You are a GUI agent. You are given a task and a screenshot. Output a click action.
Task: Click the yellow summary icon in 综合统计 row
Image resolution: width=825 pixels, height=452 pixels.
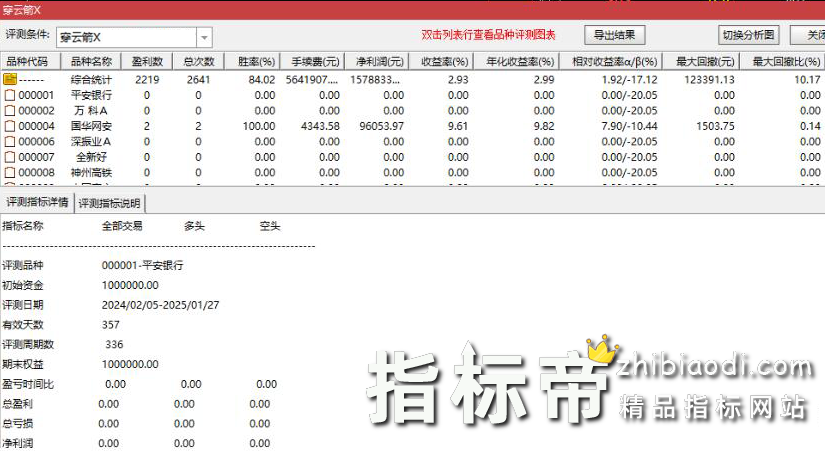(x=10, y=79)
